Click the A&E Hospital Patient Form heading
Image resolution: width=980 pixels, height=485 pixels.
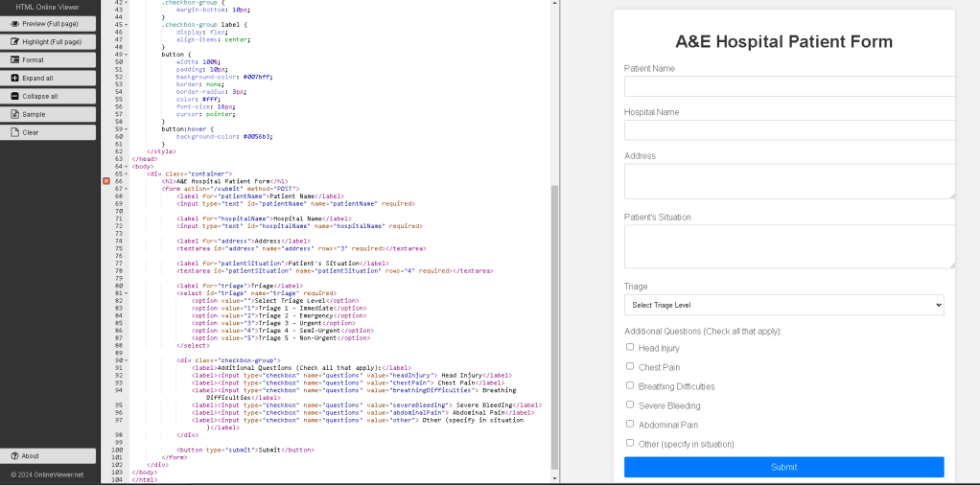click(783, 42)
